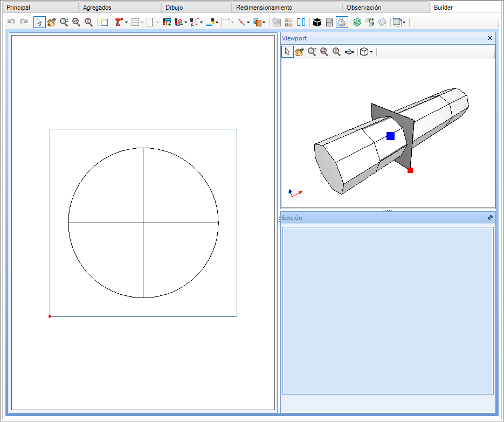This screenshot has height=422, width=504.
Task: Open the Agregados tab
Action: click(x=97, y=8)
